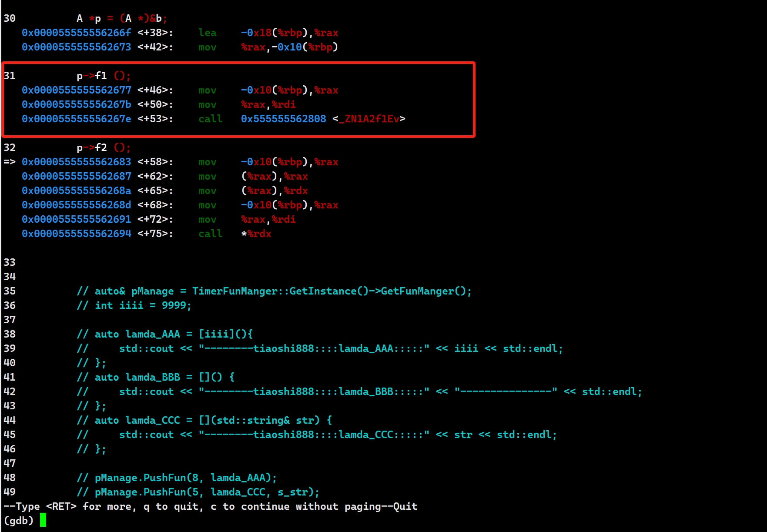Click symbol name _ZN1A2f1Ev
The image size is (767, 532).
tap(369, 119)
